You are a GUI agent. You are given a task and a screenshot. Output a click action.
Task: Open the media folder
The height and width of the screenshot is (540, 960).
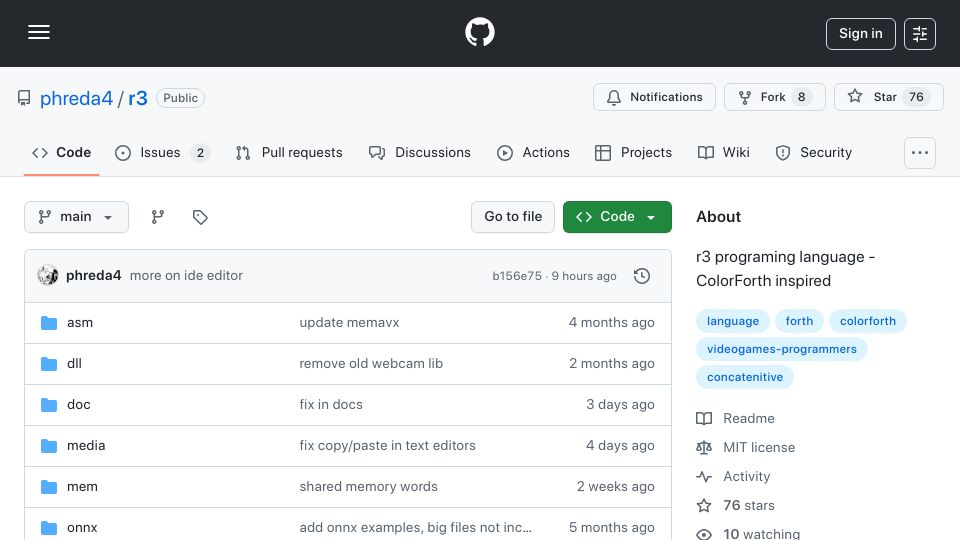coord(86,446)
